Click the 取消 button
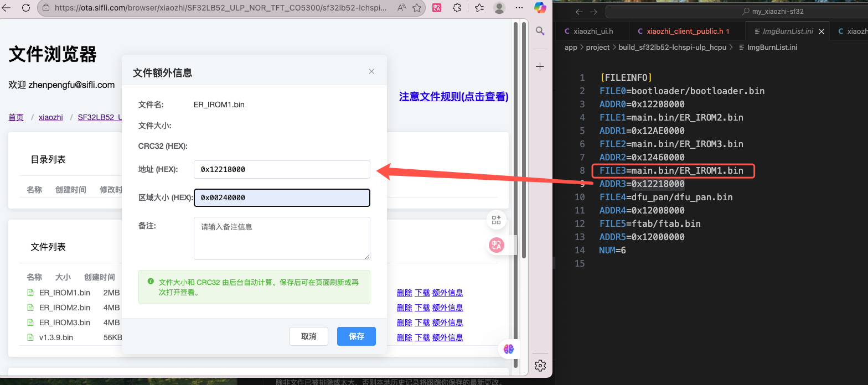The image size is (868, 385). (x=308, y=336)
